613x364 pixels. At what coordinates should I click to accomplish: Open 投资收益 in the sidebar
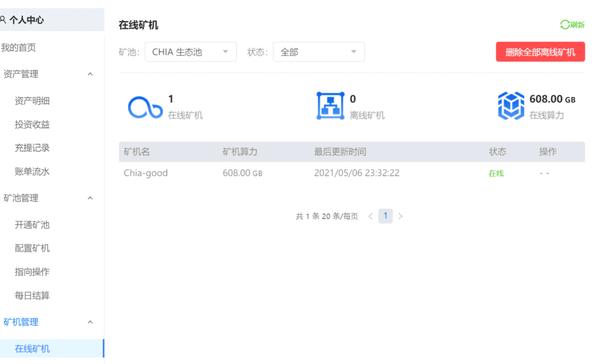tap(32, 125)
